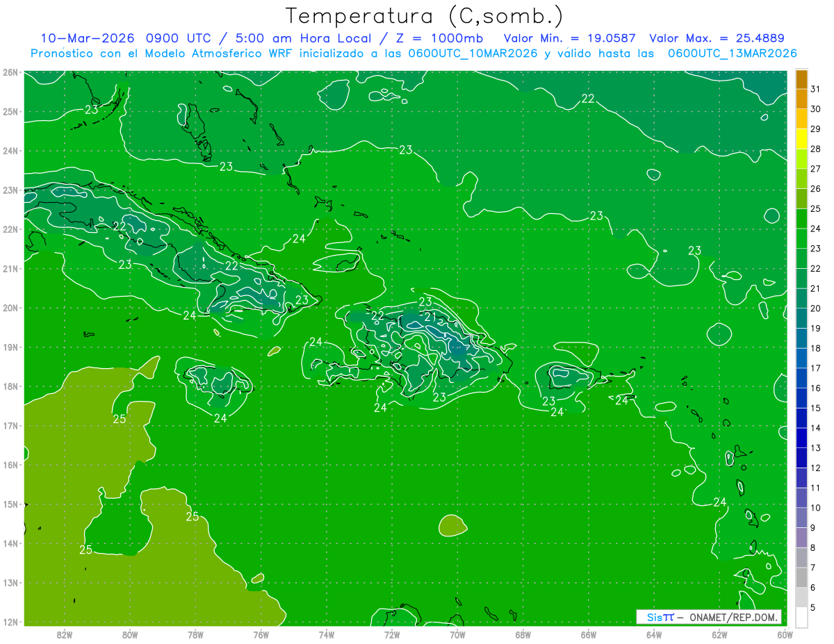Click the color scale label "27"
The image size is (834, 644).
(816, 169)
